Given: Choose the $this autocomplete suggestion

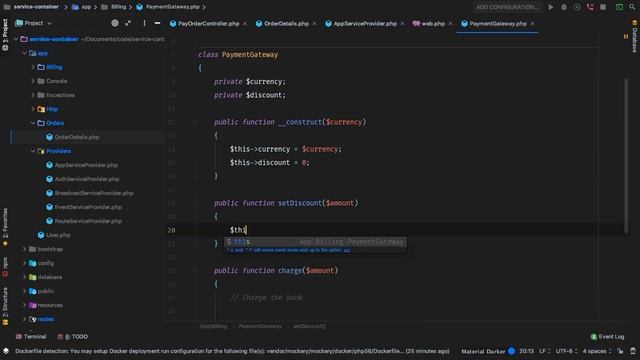Looking at the screenshot, I should pyautogui.click(x=315, y=242).
